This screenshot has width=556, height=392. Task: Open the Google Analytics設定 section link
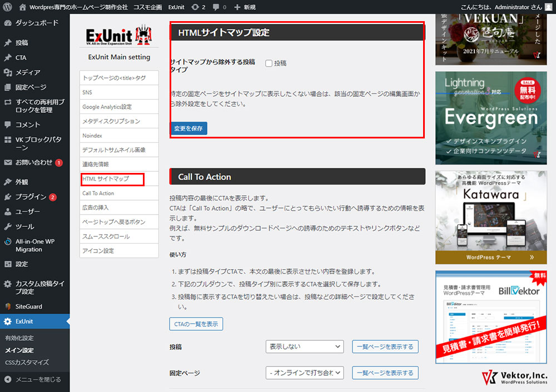click(107, 107)
